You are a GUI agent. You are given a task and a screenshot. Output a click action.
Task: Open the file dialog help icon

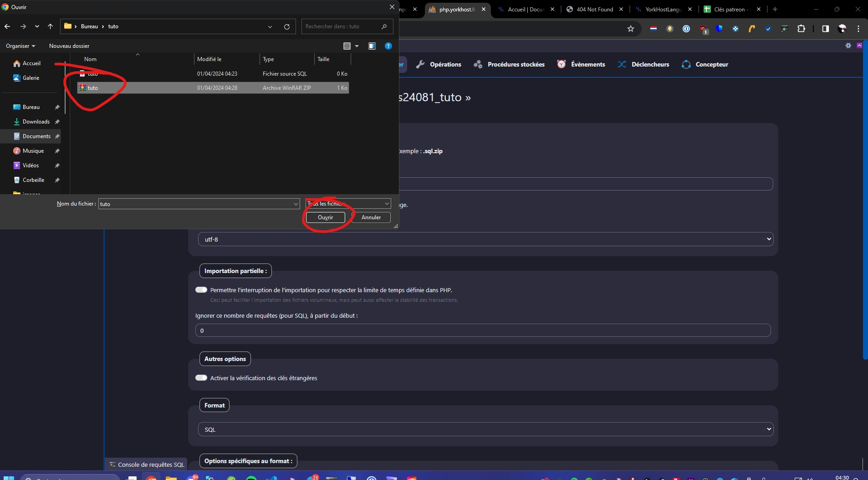click(x=388, y=46)
